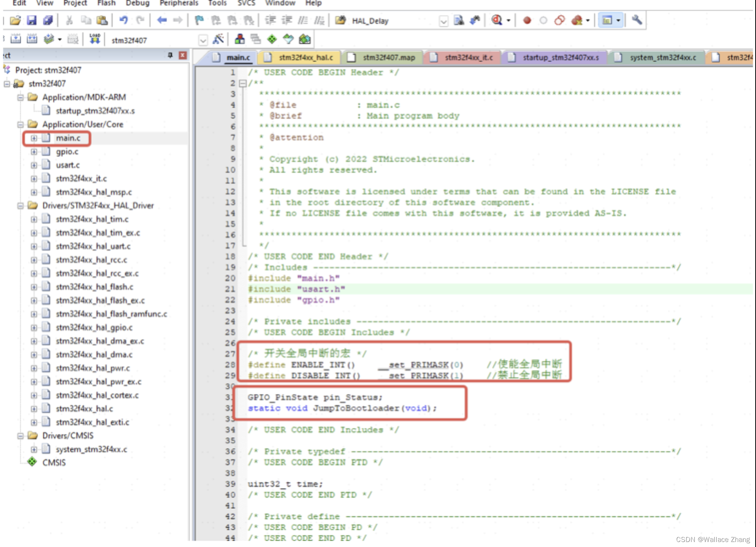This screenshot has width=756, height=547.
Task: Select stm32f4xx_hal_uart.c in the project tree
Action: click(x=94, y=246)
